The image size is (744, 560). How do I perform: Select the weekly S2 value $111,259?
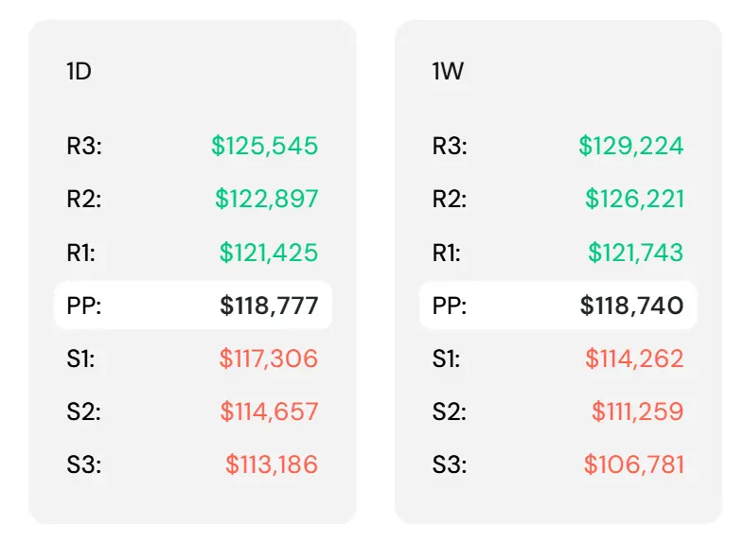(638, 411)
